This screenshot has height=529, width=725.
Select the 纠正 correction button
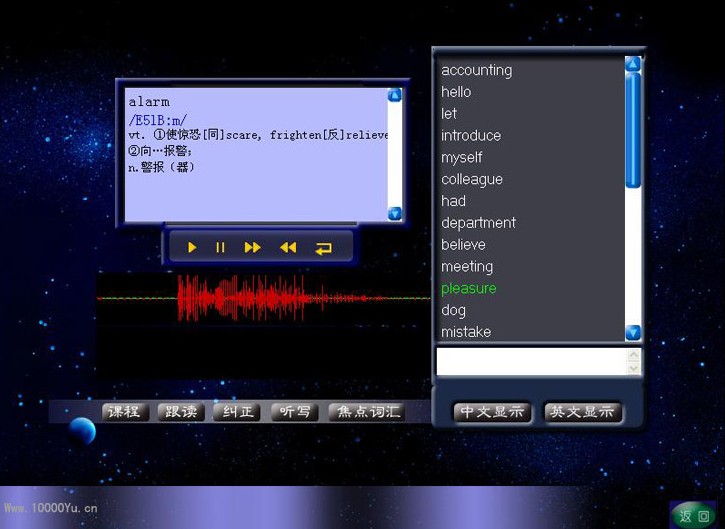click(237, 412)
